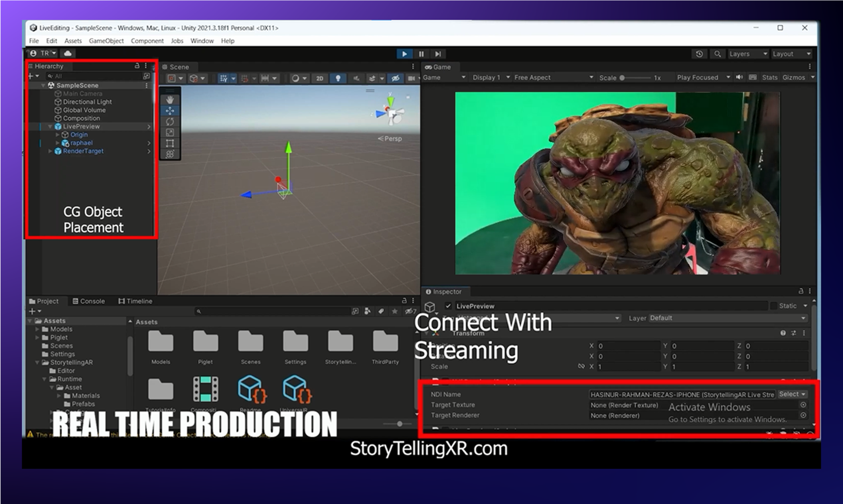Select the Rect tool in Scene overlay

point(170,143)
